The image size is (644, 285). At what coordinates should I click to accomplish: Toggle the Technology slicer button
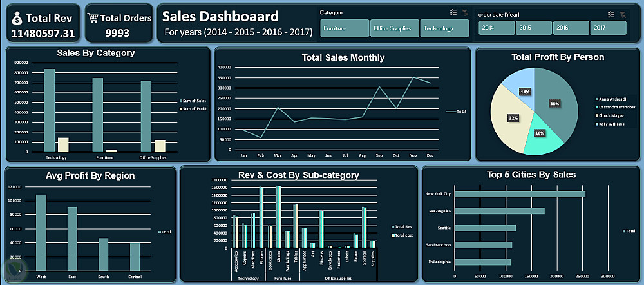[x=445, y=28]
